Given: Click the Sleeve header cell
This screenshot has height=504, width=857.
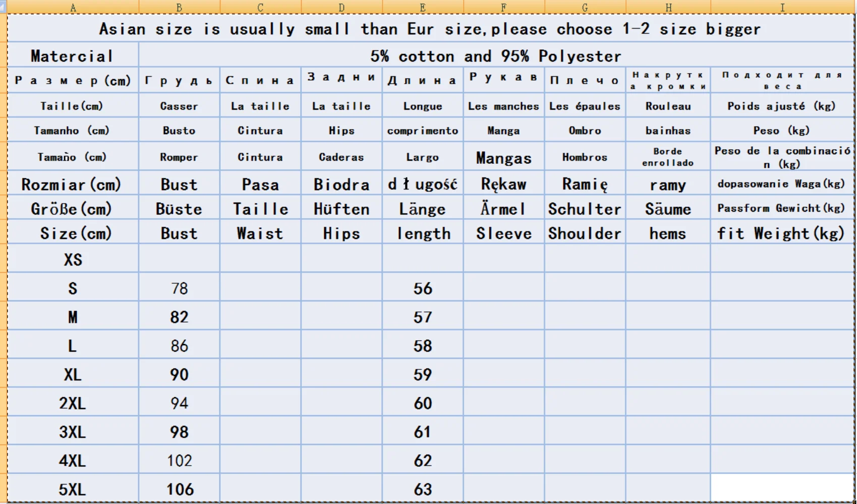Looking at the screenshot, I should click(503, 233).
